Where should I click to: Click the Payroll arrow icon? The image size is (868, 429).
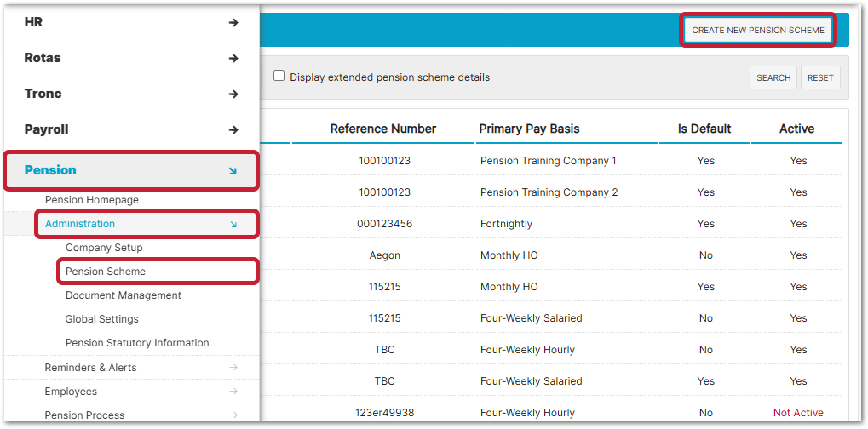233,130
